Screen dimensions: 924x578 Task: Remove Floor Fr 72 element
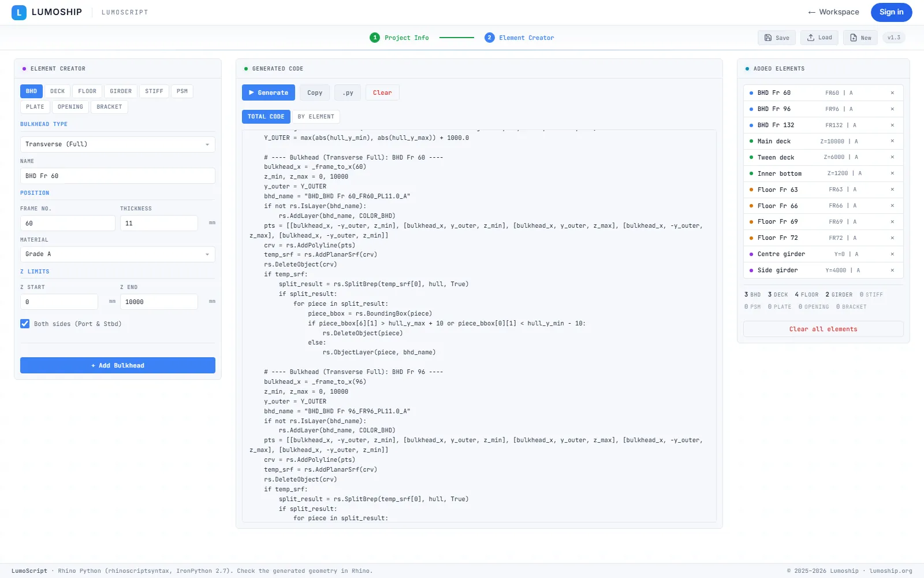(x=892, y=238)
